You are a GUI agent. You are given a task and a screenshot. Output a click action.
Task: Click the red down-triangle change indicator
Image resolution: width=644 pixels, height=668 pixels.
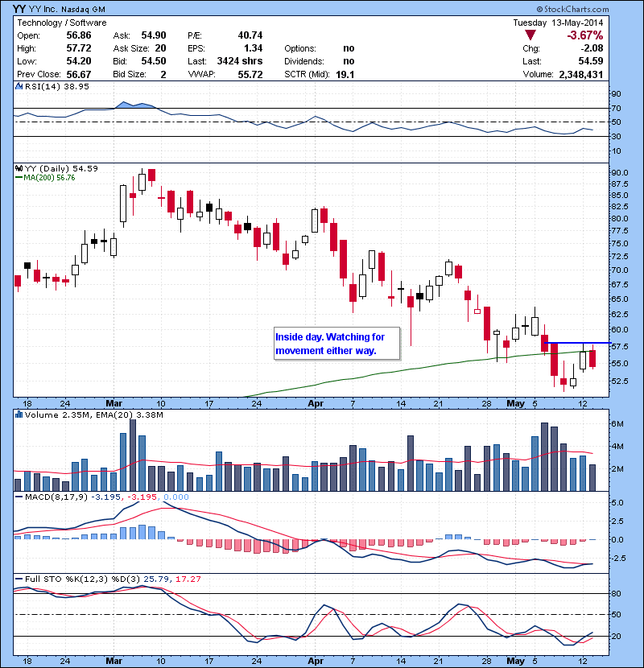coord(530,35)
